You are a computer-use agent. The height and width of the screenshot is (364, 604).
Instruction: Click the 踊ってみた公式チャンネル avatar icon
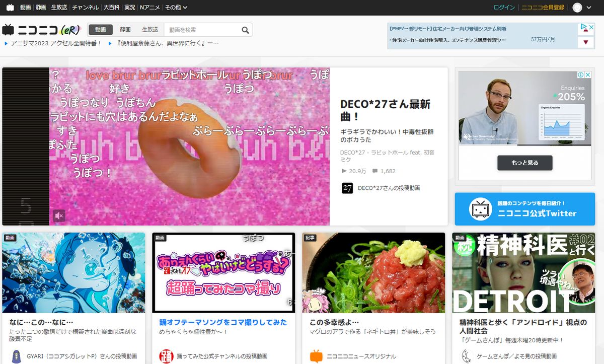(x=166, y=356)
